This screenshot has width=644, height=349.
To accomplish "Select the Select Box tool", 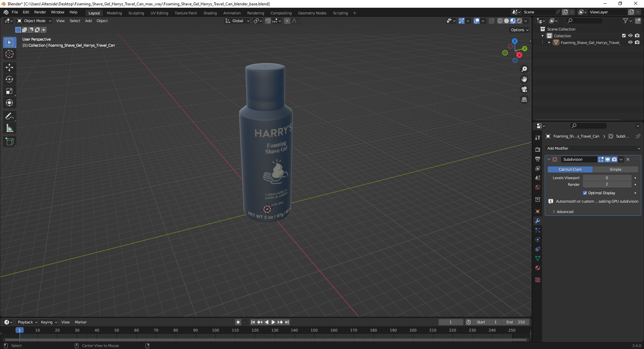I will [9, 42].
